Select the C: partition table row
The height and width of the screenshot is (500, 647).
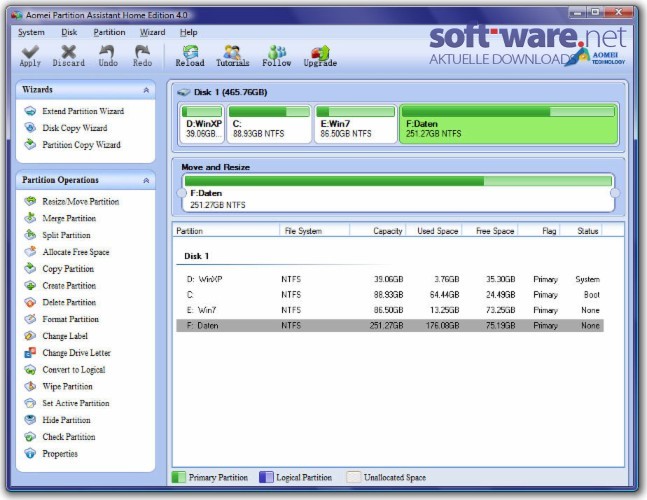click(390, 295)
